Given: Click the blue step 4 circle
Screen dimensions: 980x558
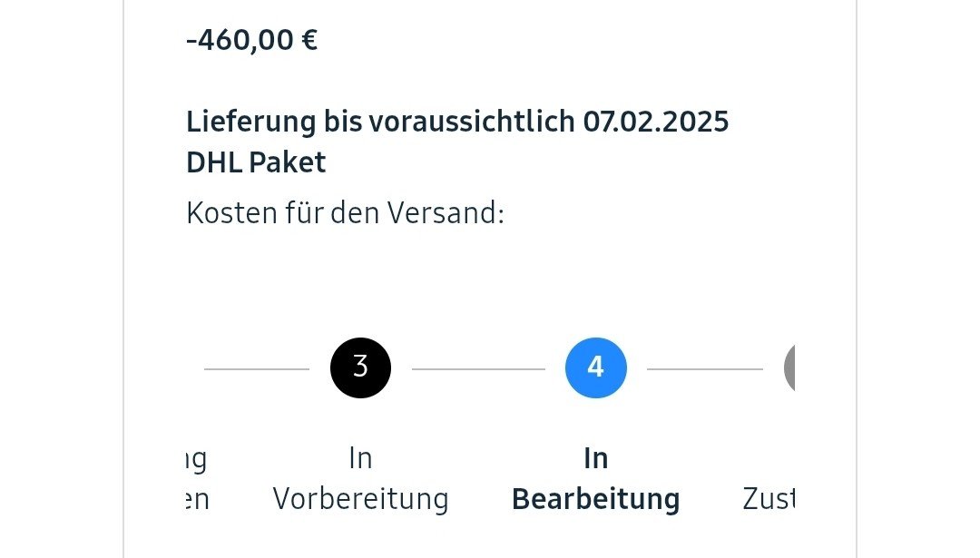Looking at the screenshot, I should (595, 367).
